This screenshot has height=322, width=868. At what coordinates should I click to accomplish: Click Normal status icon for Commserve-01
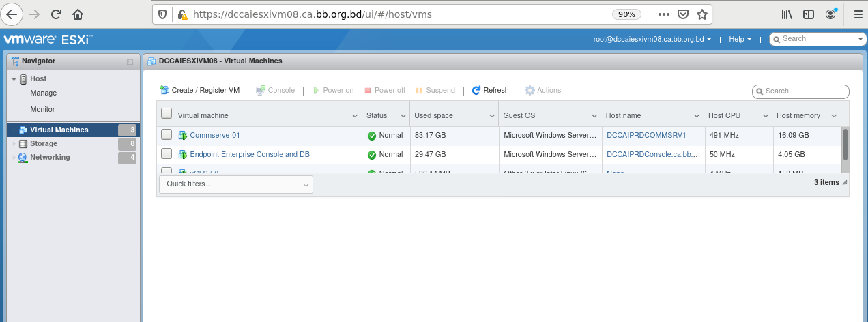pyautogui.click(x=372, y=136)
